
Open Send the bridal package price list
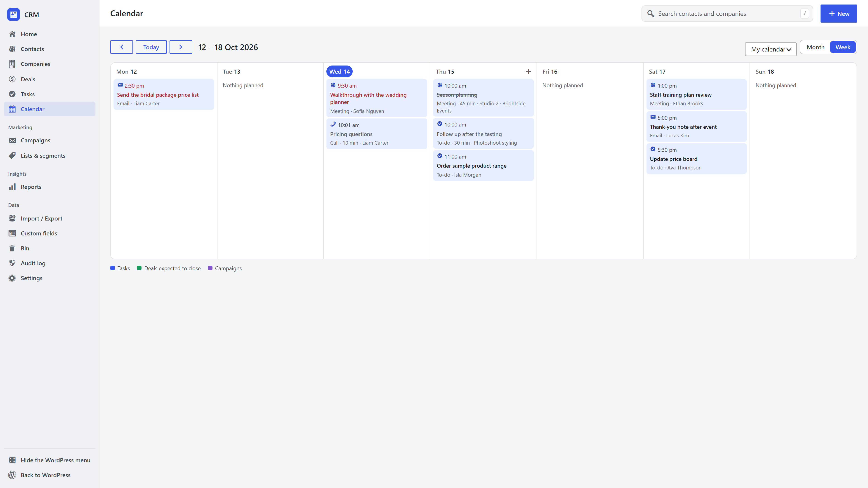pyautogui.click(x=164, y=94)
